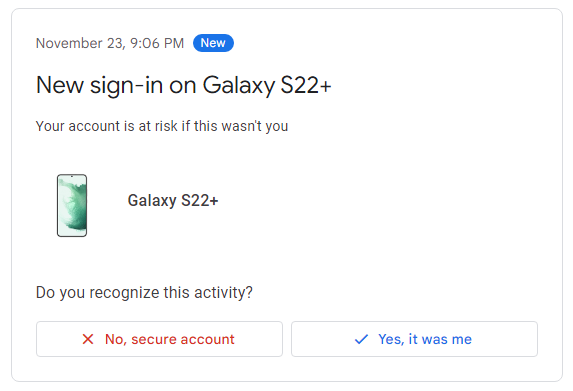573x391 pixels.
Task: Confirm with Yes, it was me
Action: pyautogui.click(x=414, y=339)
